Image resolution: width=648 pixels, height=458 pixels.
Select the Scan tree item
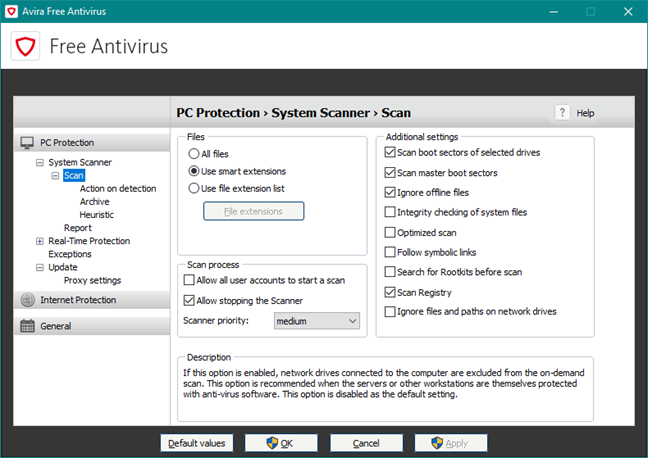[x=74, y=175]
